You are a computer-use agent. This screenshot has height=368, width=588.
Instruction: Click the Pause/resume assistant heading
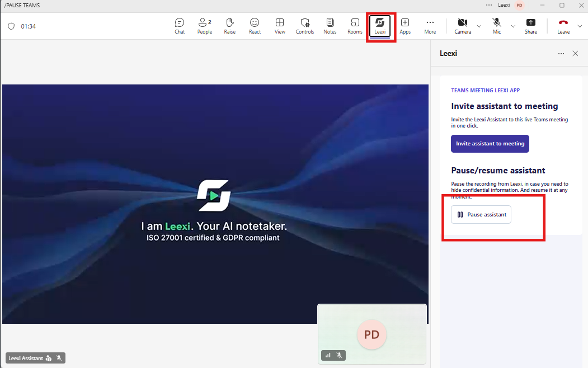pyautogui.click(x=498, y=171)
